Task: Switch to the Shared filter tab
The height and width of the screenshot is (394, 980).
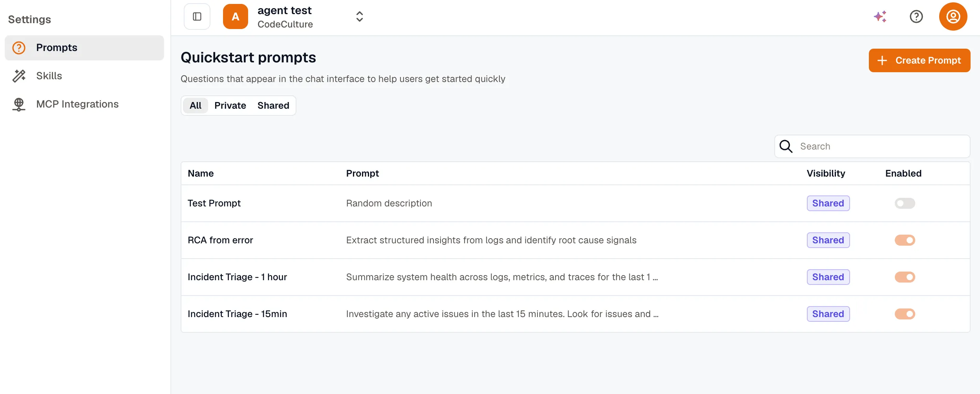Action: coord(273,106)
